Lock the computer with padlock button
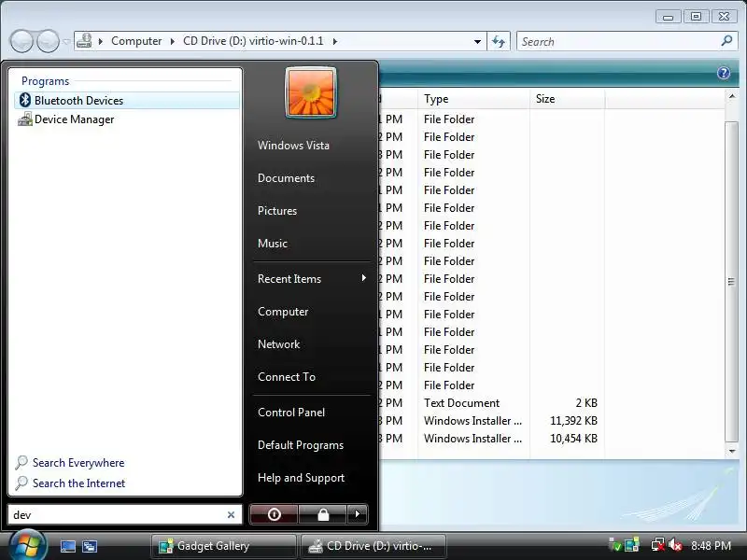This screenshot has width=747, height=560. (323, 514)
